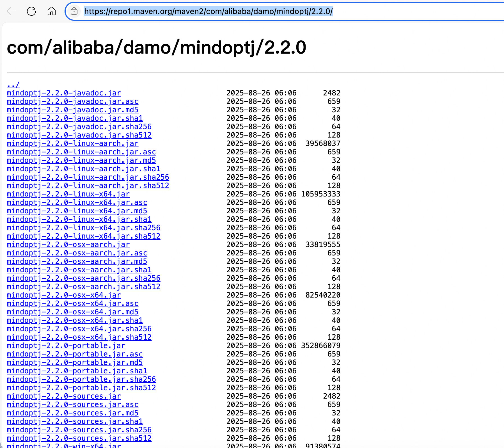Viewport: 504px width, 448px height.
Task: Open mindoptj-2.2.0-portable.jar.sha256
Action: pos(81,379)
